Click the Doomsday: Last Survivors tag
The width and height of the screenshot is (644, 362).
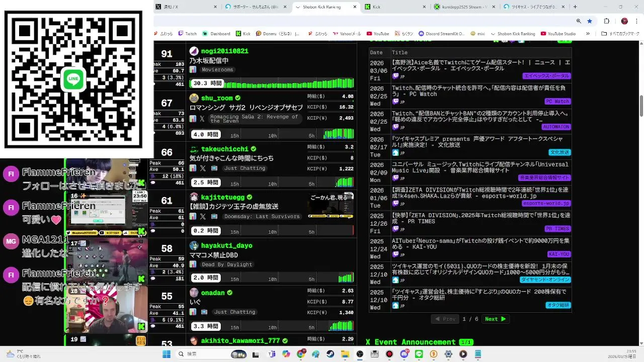[x=262, y=216]
